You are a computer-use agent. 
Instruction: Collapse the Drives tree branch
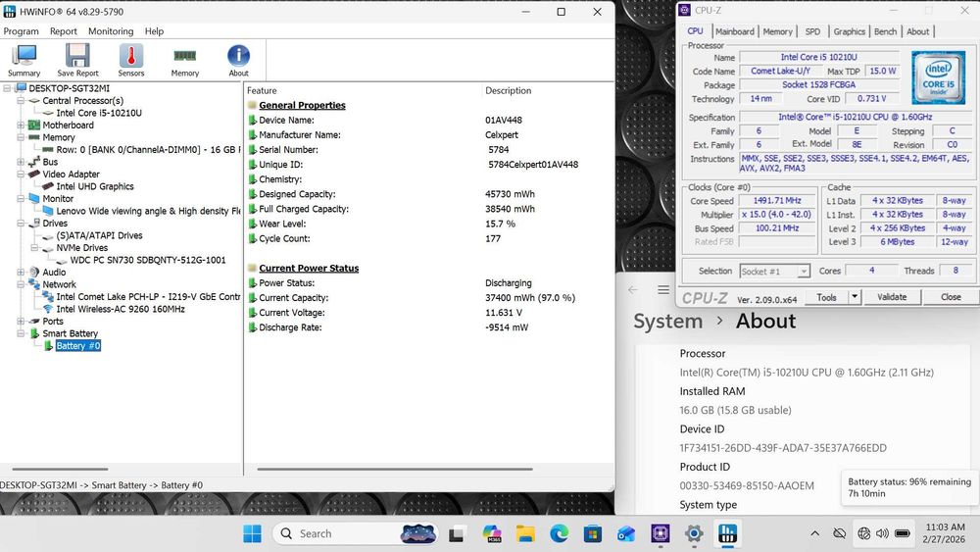click(21, 224)
